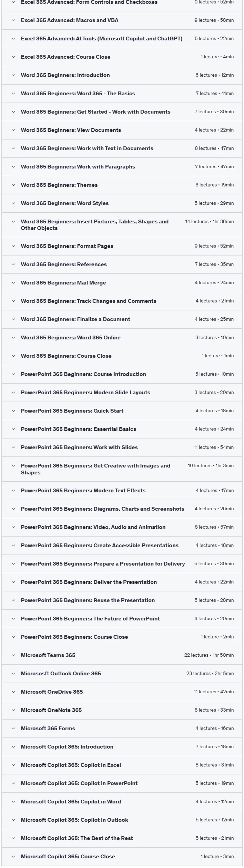This screenshot has height=868, width=244.
Task: Click the '6 lectures • 12min' text
Action: (215, 75)
